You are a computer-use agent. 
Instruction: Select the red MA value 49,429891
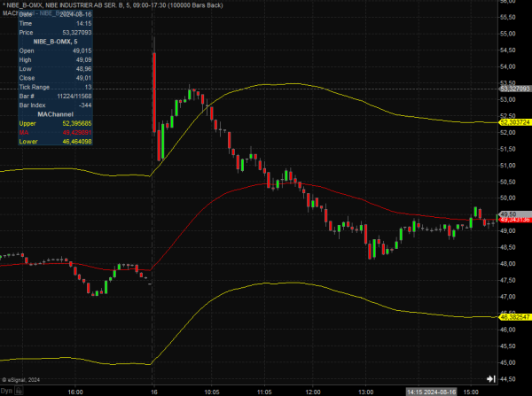[x=77, y=133]
